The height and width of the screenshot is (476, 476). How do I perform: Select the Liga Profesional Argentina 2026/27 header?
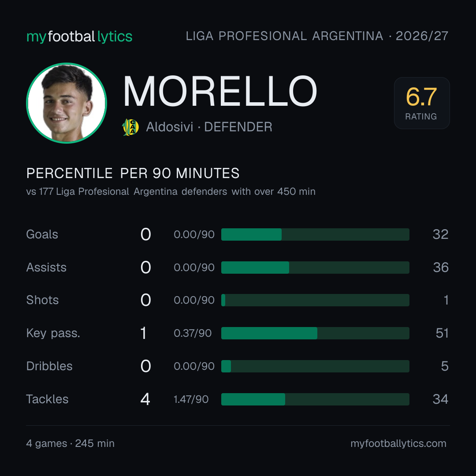pyautogui.click(x=317, y=36)
